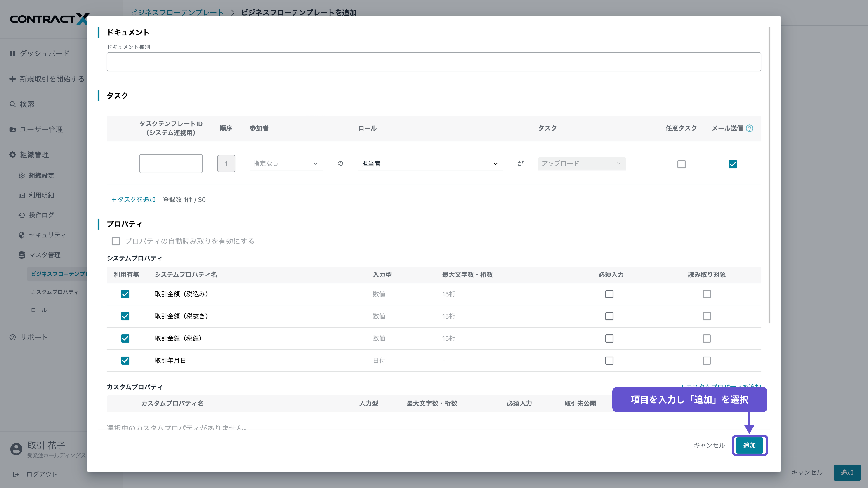This screenshot has width=868, height=488.
Task: Click the document type input field
Action: click(434, 62)
